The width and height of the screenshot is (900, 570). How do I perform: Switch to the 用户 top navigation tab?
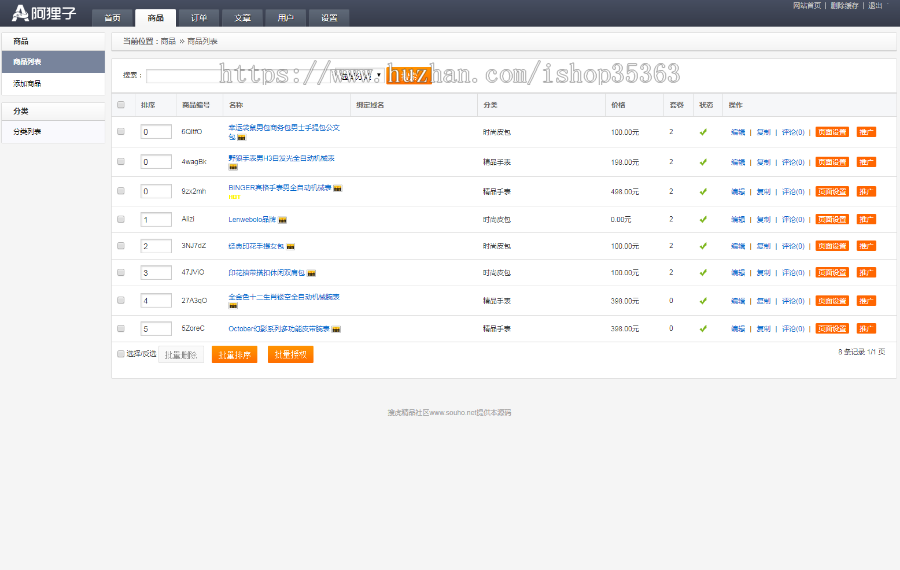click(286, 18)
